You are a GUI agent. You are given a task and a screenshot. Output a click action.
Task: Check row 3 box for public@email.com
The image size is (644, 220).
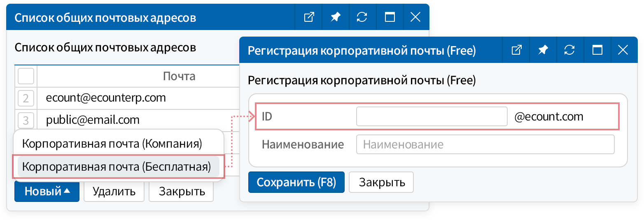26,120
